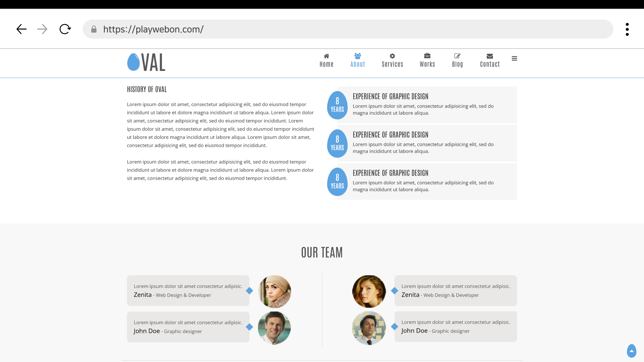
Task: Click the left John Doe team card
Action: [x=188, y=327]
